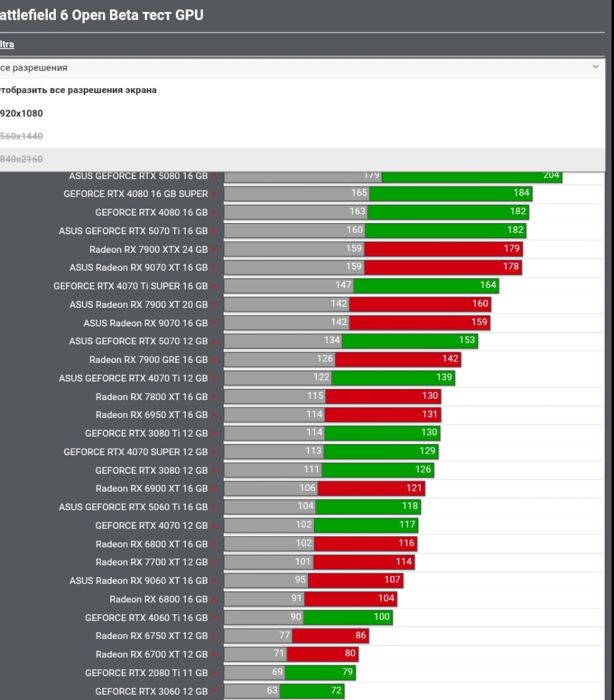Click the 'Все разрешения' resolution select box
Viewport: 614px width, 700px height.
pyautogui.click(x=302, y=68)
